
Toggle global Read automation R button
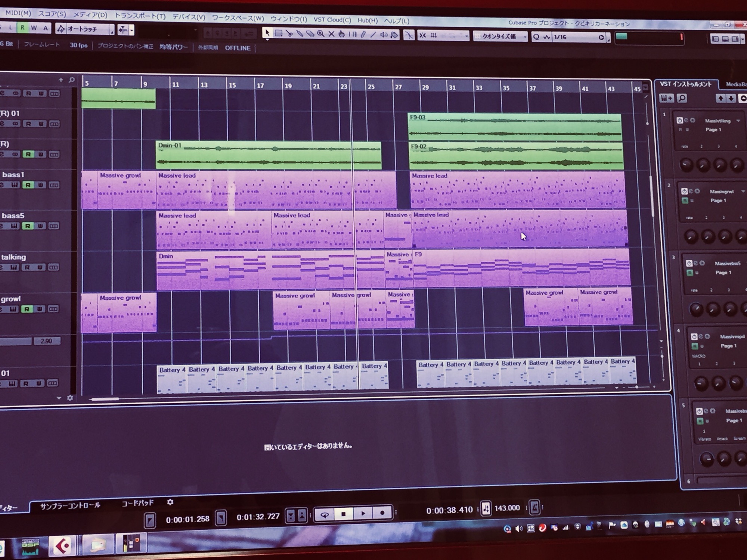[x=22, y=28]
